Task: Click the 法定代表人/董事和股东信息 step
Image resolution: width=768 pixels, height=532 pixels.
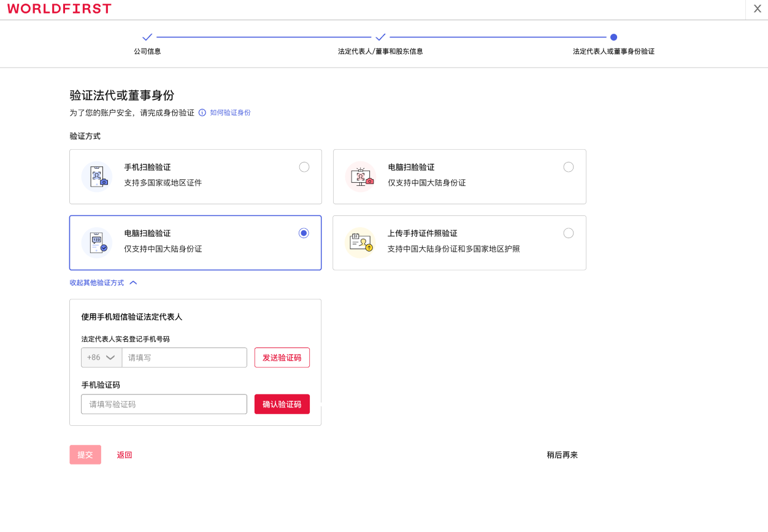Action: pos(381,52)
